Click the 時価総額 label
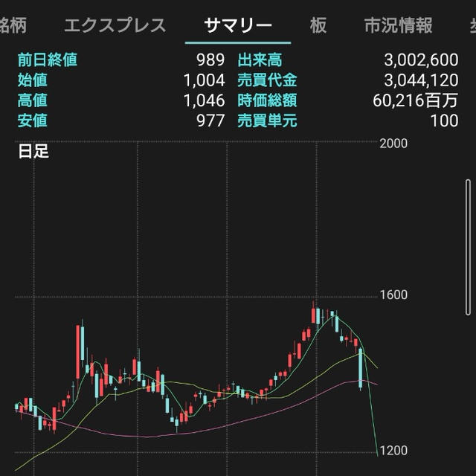476x476 pixels. coord(267,100)
